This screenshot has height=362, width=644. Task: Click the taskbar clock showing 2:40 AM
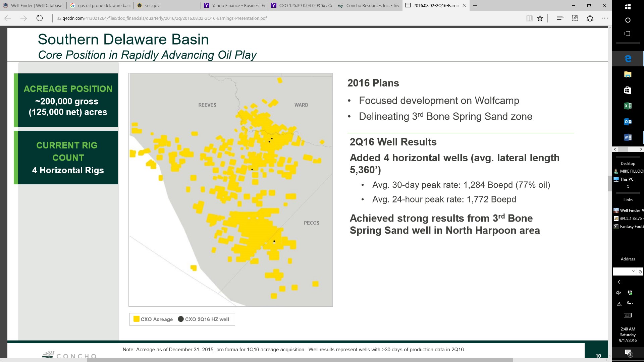pyautogui.click(x=628, y=335)
